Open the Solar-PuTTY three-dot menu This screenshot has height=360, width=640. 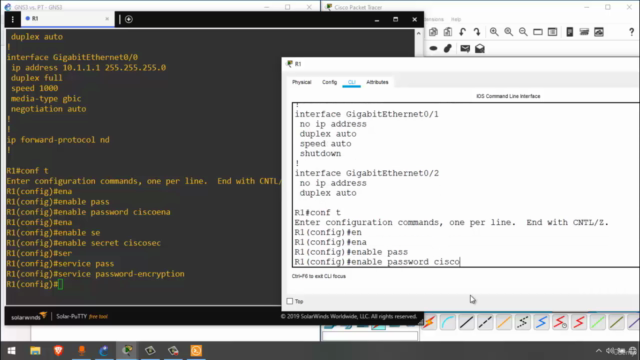(13, 19)
